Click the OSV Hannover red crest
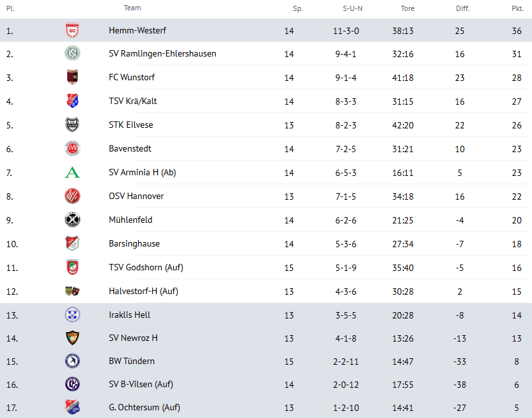This screenshot has width=532, height=418. pyautogui.click(x=73, y=196)
